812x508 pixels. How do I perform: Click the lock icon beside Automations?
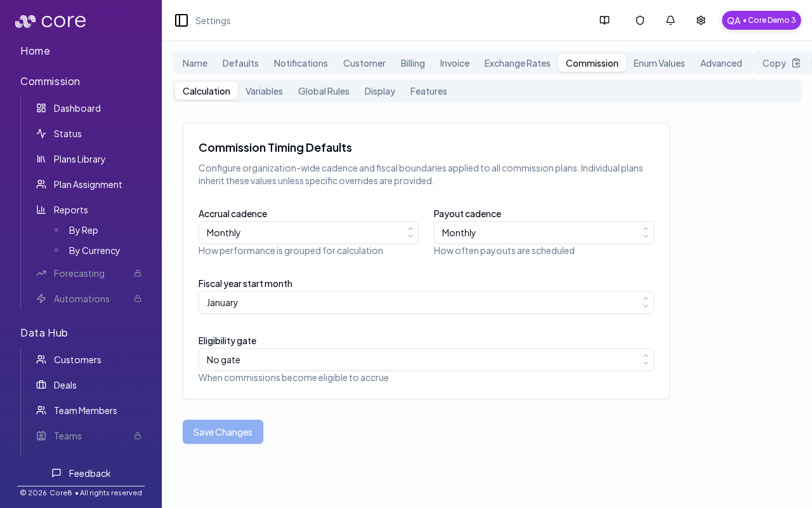coord(137,298)
